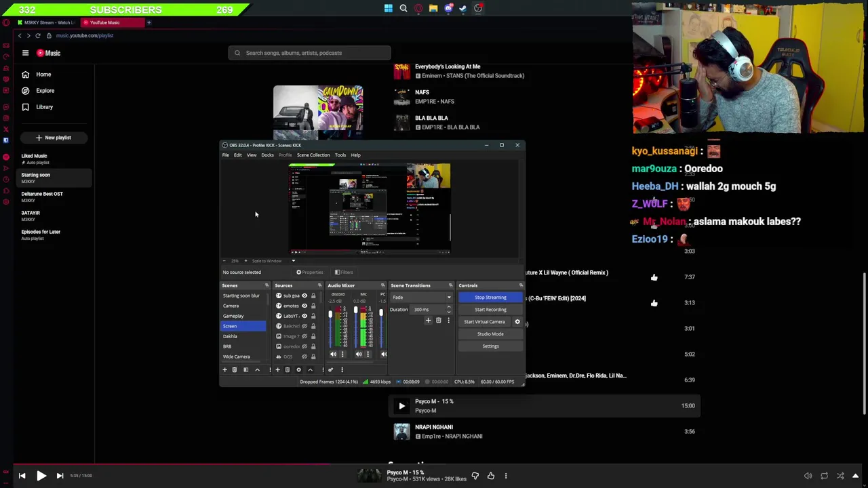Image resolution: width=868 pixels, height=488 pixels.
Task: Enable Studio Mode in OBS
Action: (x=490, y=334)
